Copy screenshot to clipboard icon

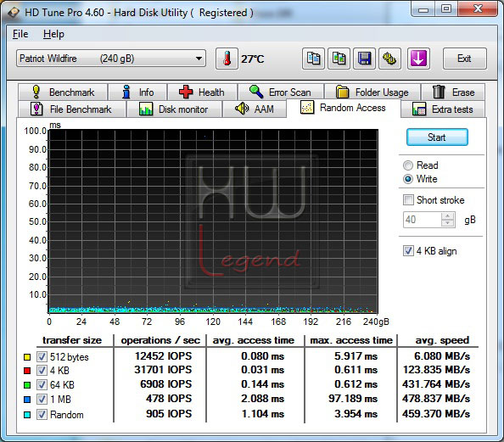tap(339, 59)
